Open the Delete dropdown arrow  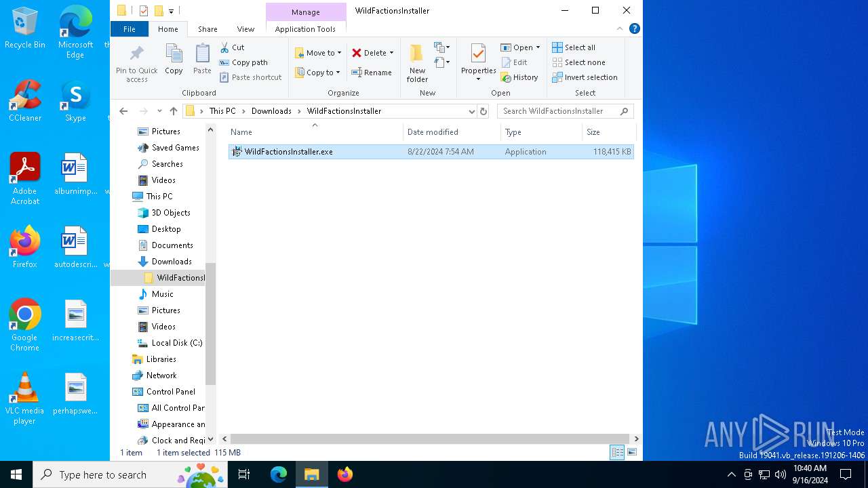point(391,53)
